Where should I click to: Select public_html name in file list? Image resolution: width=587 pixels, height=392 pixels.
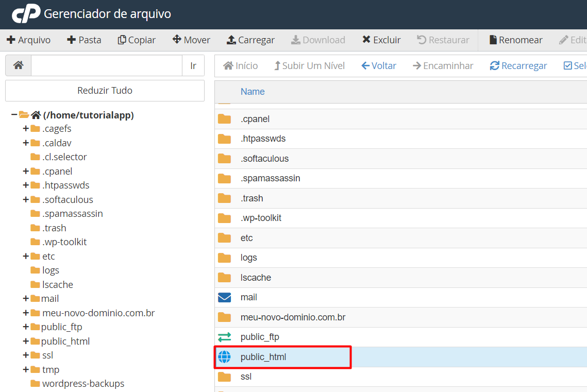coord(263,357)
